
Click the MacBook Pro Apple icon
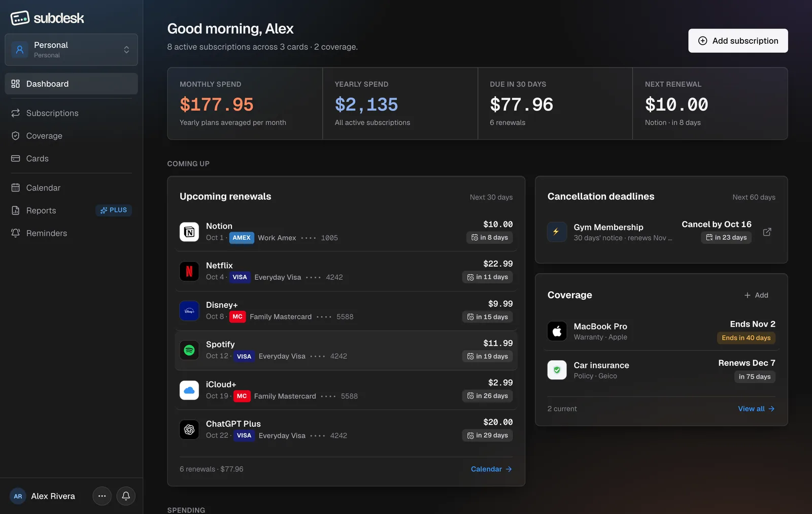[x=557, y=331]
